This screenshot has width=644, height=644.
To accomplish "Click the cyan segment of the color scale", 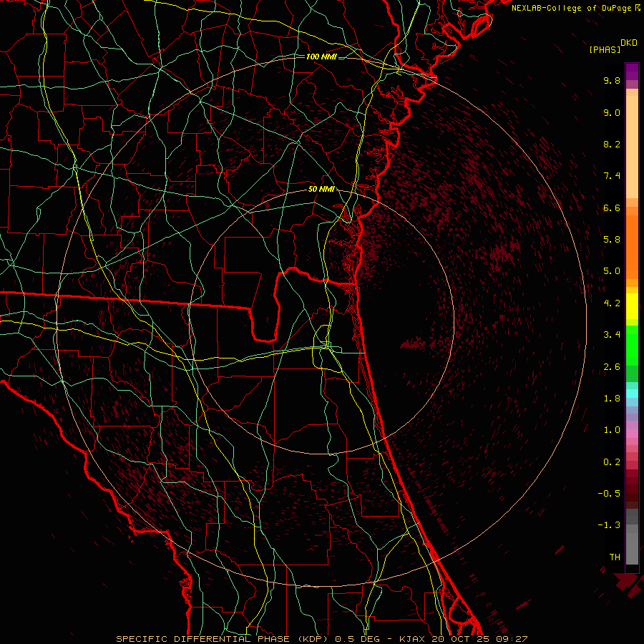I will pos(632,393).
